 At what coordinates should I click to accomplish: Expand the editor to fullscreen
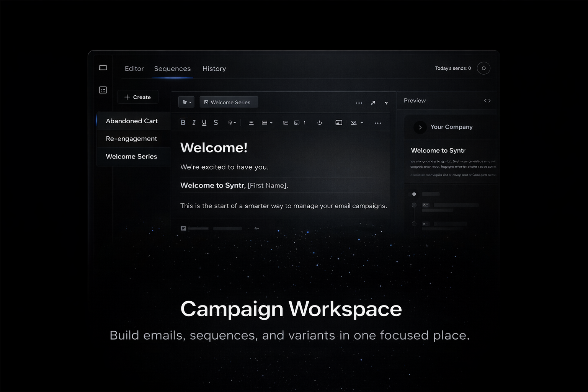point(373,103)
